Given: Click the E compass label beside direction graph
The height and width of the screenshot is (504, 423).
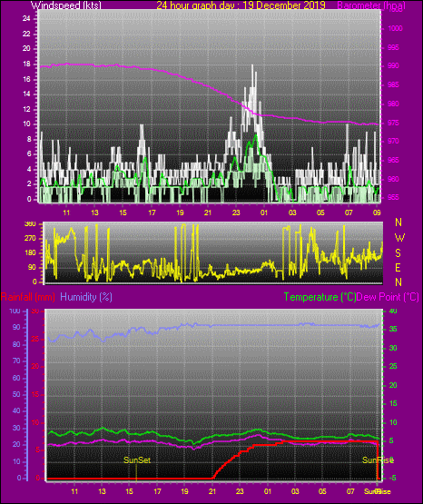Looking at the screenshot, I should (x=398, y=268).
